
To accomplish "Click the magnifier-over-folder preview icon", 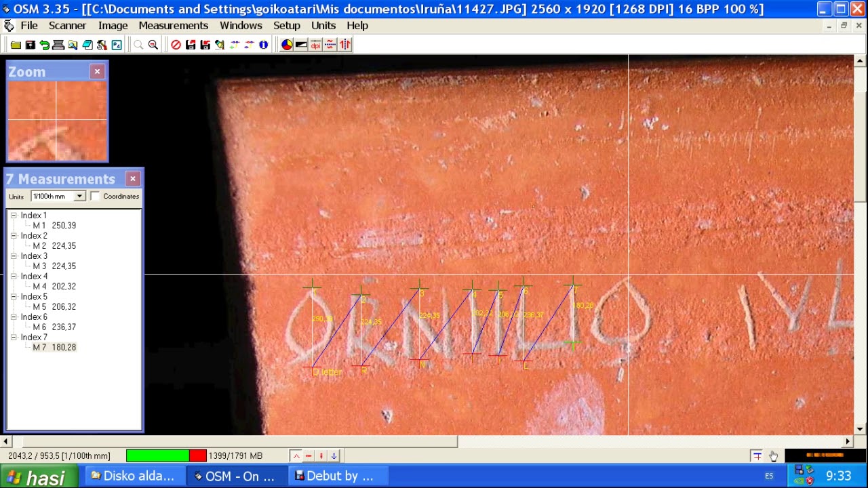I will pyautogui.click(x=73, y=45).
